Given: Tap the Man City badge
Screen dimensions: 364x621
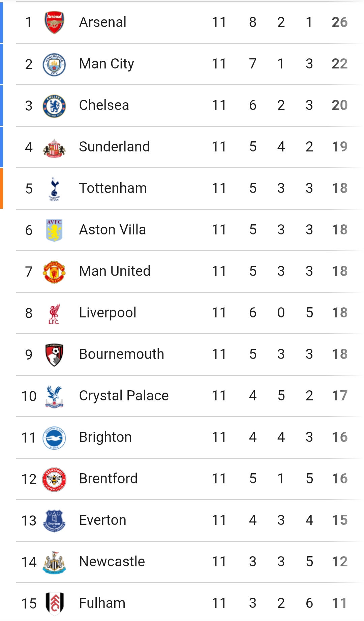Looking at the screenshot, I should click(54, 64).
